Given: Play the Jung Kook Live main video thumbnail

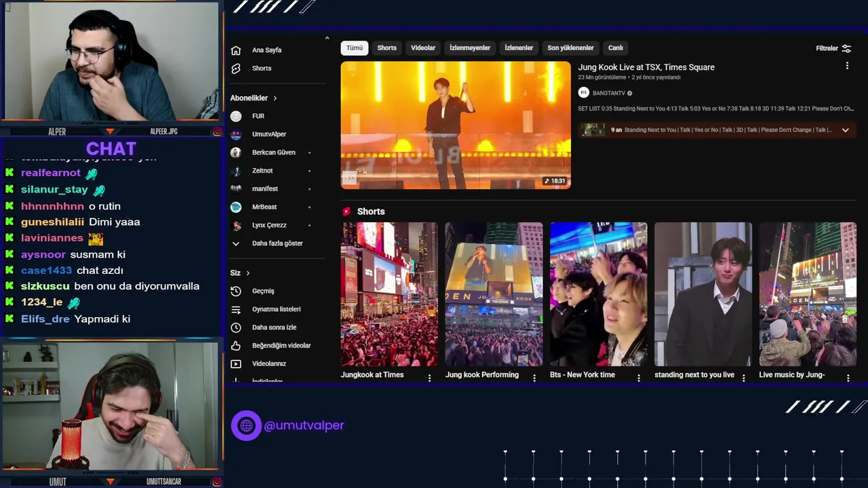Looking at the screenshot, I should [456, 125].
